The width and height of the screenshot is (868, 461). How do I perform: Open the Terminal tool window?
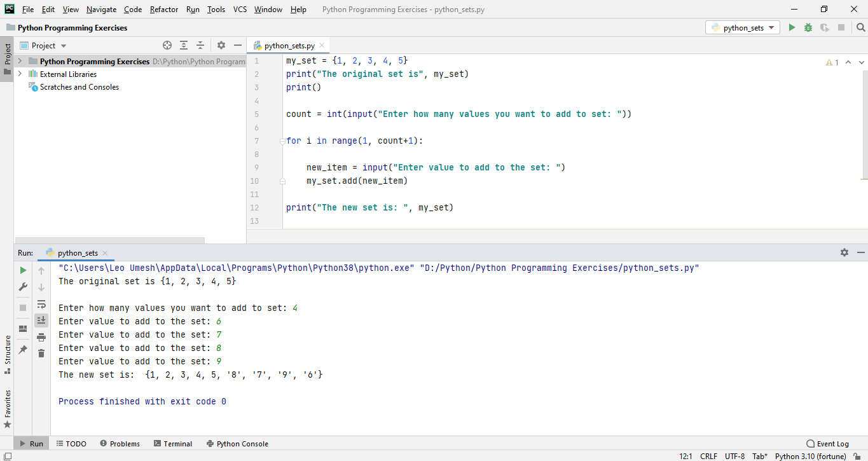(172, 444)
